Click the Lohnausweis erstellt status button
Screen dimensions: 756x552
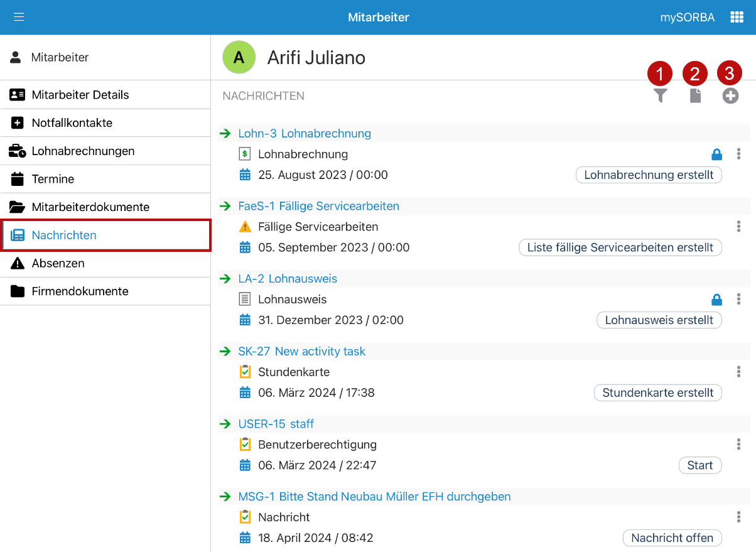659,320
